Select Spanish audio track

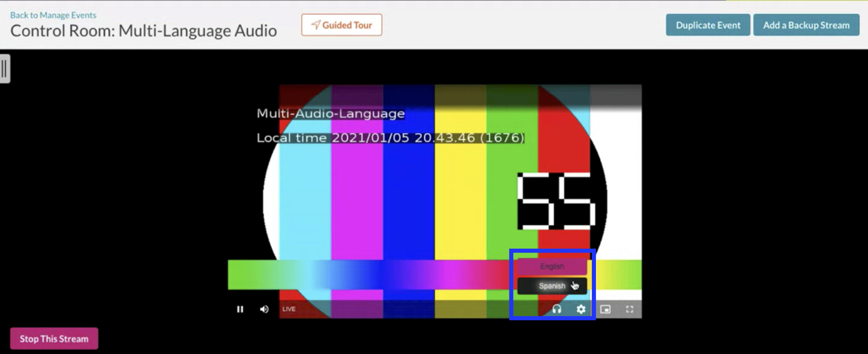551,286
